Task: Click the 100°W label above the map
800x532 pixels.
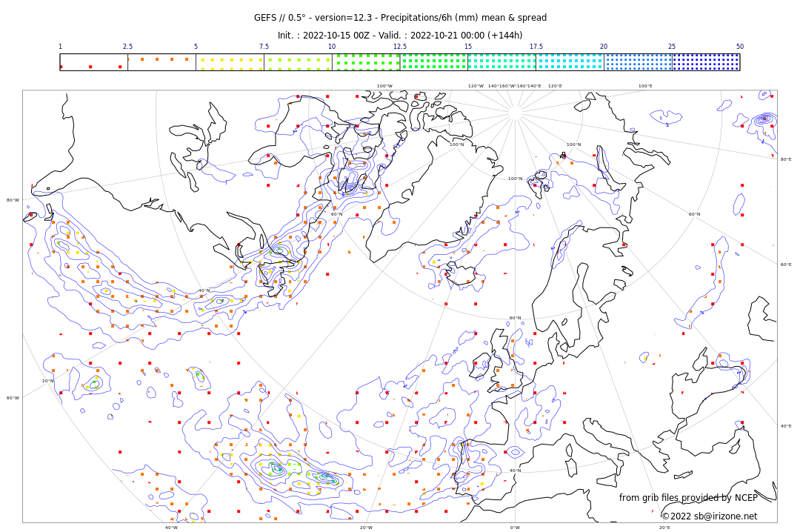Action: point(384,86)
